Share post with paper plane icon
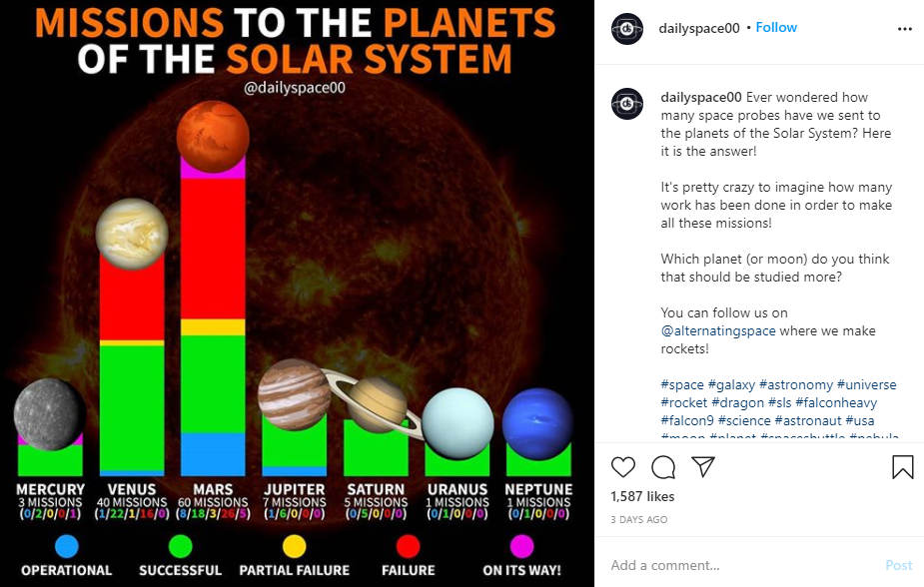This screenshot has width=924, height=587. pyautogui.click(x=703, y=467)
